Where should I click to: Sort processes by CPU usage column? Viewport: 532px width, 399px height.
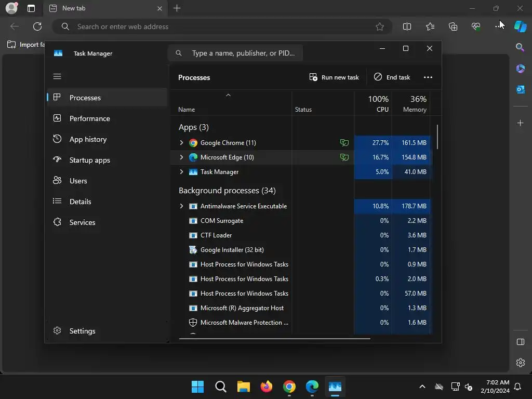click(x=373, y=104)
